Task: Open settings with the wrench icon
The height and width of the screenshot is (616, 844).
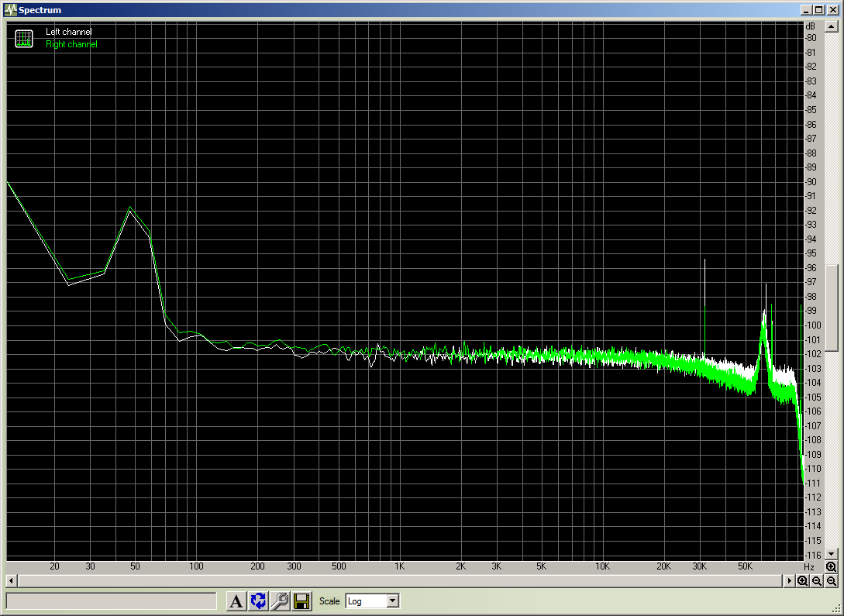Action: 280,601
